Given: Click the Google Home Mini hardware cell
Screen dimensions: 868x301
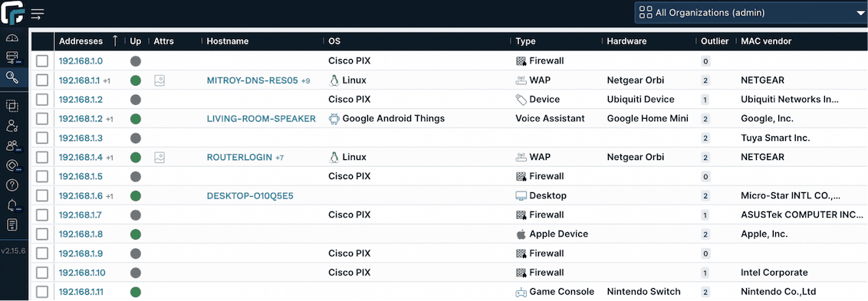Looking at the screenshot, I should 648,119.
